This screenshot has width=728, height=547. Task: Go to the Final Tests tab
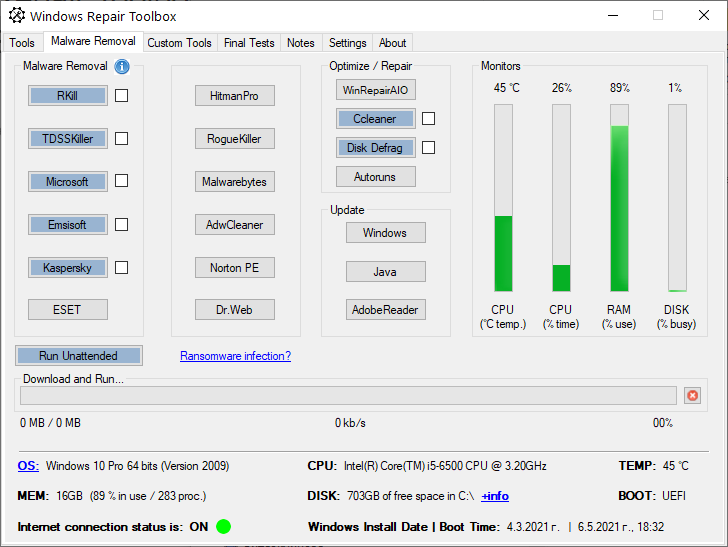249,43
